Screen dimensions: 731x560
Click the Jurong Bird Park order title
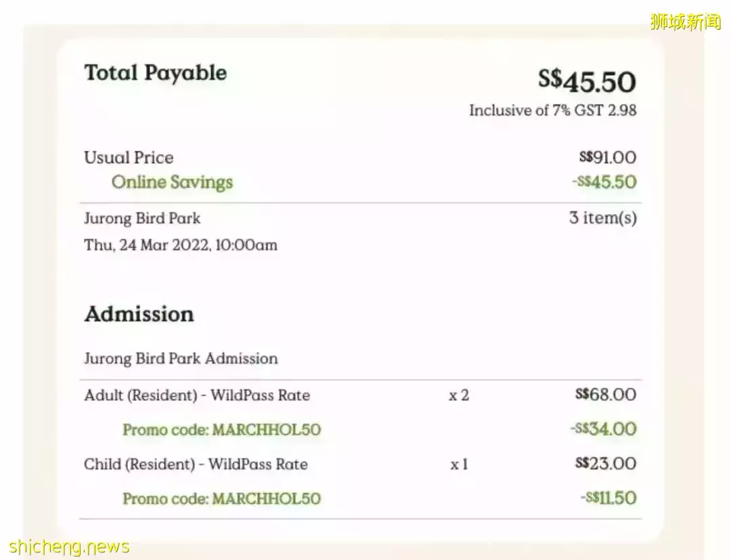[142, 219]
